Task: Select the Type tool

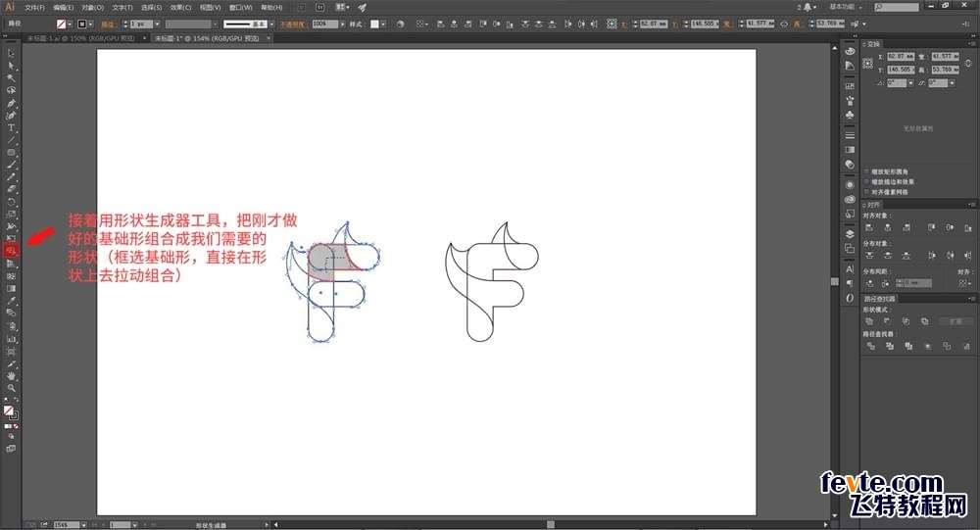Action: coord(12,127)
